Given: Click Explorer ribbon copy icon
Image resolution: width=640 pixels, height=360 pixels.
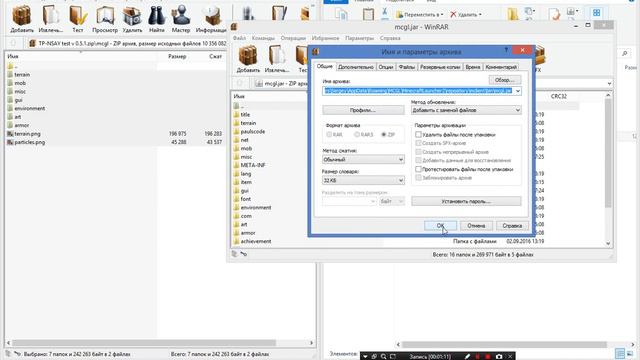Looking at the screenshot, I should (341, 14).
